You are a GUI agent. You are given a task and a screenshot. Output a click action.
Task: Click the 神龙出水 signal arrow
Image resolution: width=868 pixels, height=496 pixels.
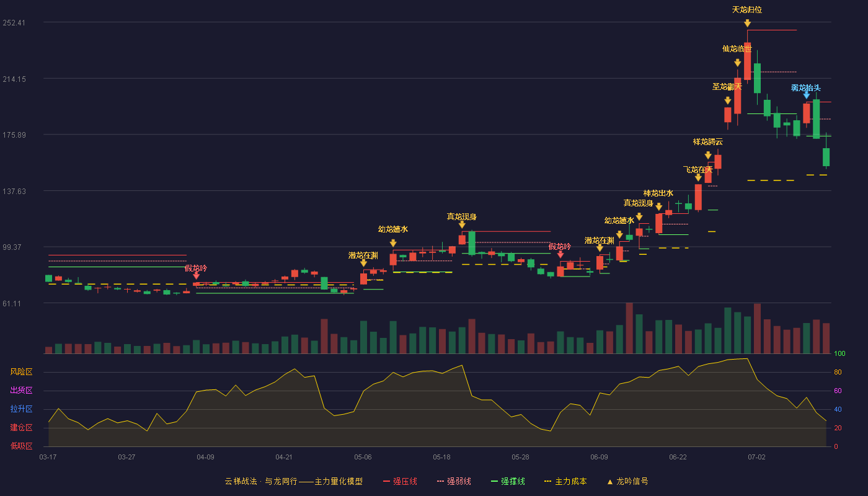click(658, 206)
